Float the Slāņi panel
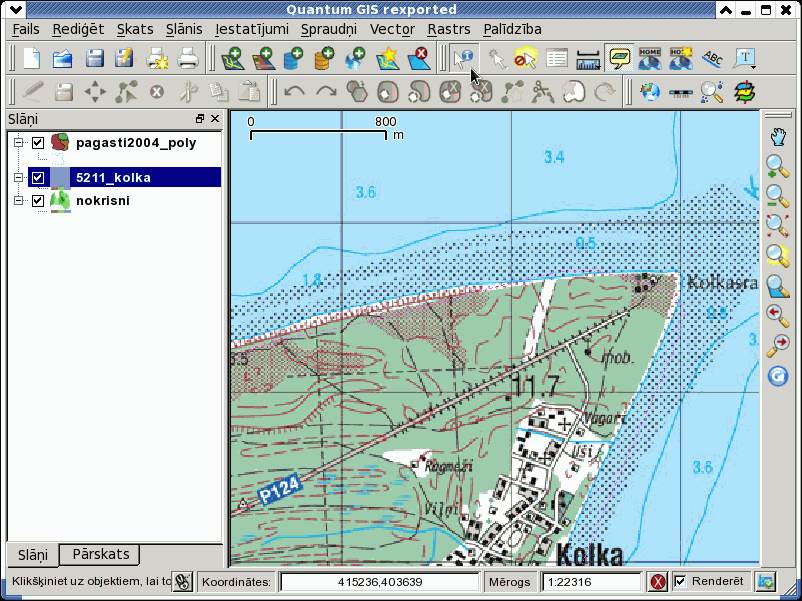This screenshot has width=802, height=601. point(199,119)
